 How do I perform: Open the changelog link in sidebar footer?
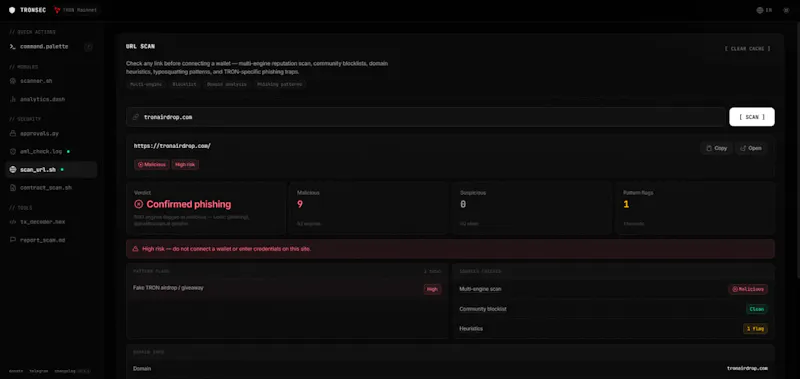click(64, 371)
